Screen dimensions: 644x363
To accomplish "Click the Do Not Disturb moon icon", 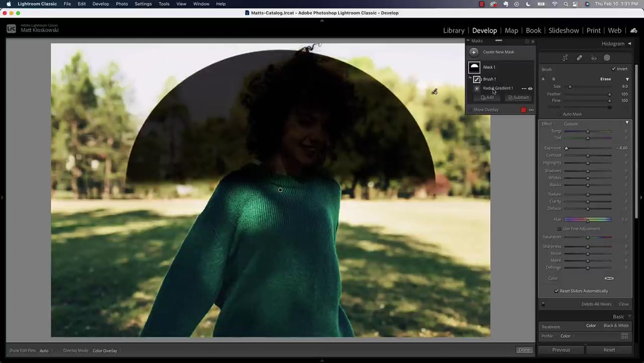I will pyautogui.click(x=528, y=4).
